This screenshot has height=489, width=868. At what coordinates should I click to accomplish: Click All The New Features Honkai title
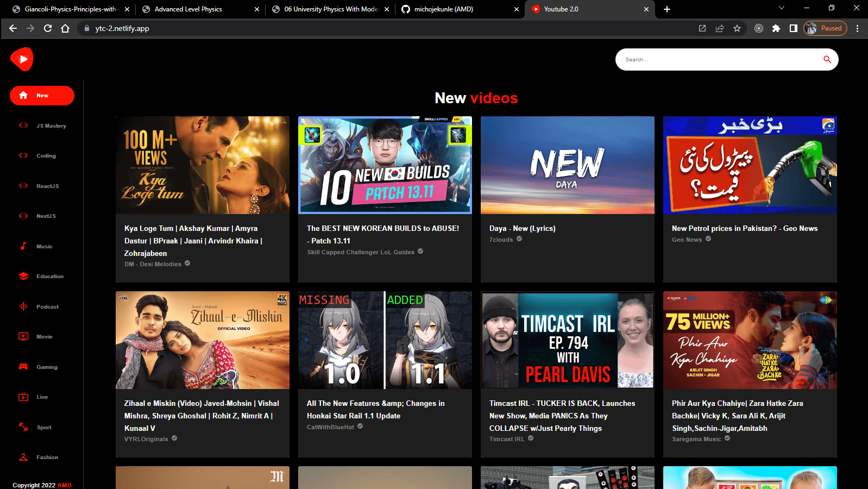tap(375, 410)
